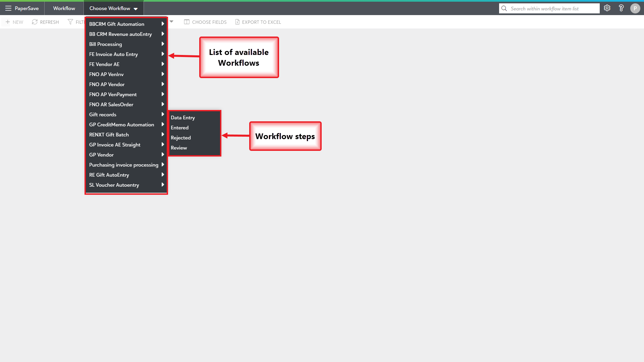This screenshot has height=362, width=644.
Task: Select the Data Entry workflow step
Action: click(x=183, y=118)
